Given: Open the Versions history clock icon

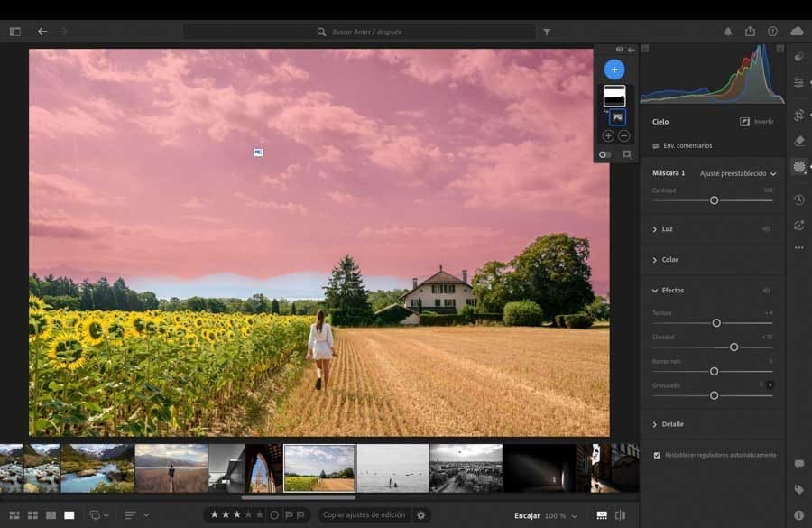Looking at the screenshot, I should pyautogui.click(x=798, y=199).
